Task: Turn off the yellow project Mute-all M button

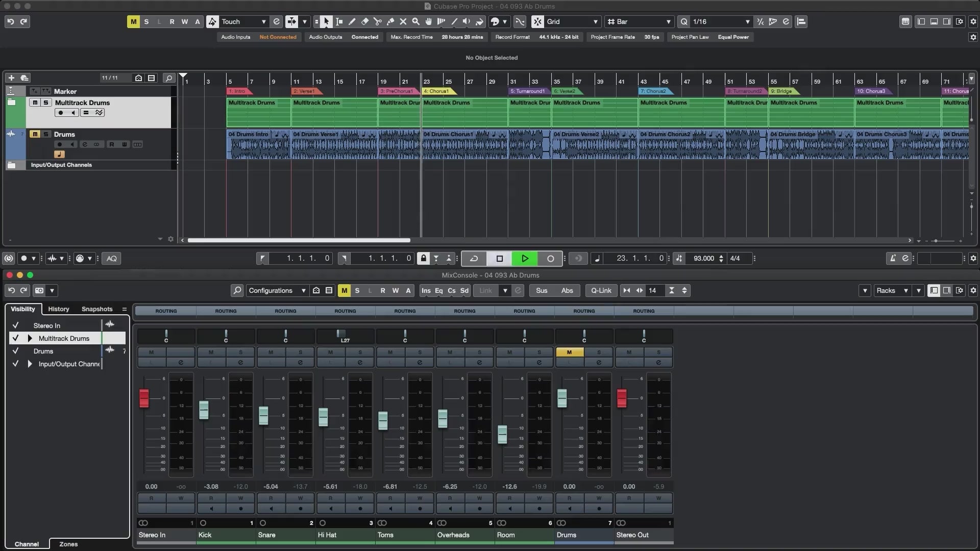Action: [x=133, y=21]
